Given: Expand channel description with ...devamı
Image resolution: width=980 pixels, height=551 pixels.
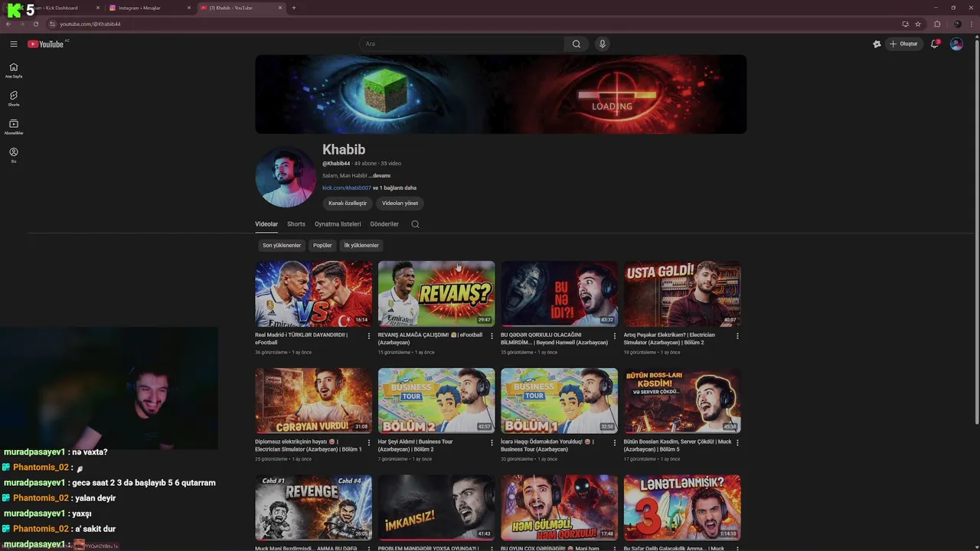Looking at the screenshot, I should pos(380,175).
